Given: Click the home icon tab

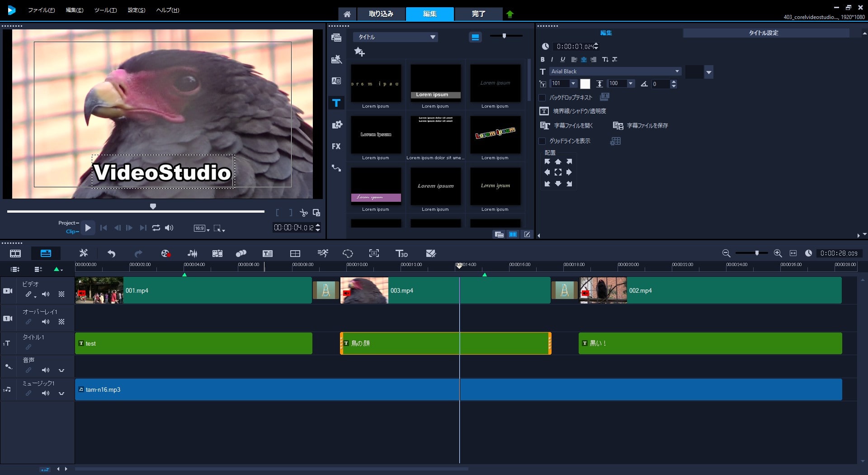Looking at the screenshot, I should [x=347, y=14].
